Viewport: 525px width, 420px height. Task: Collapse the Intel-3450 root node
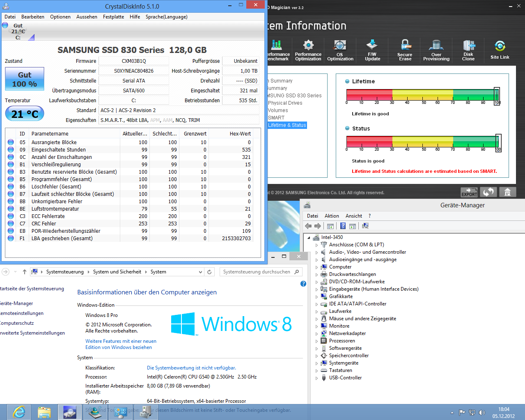coord(309,238)
